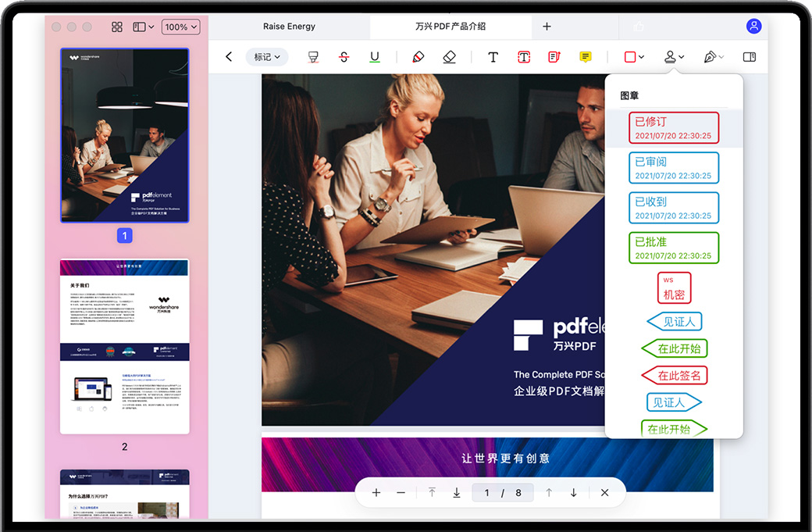The width and height of the screenshot is (812, 532).
Task: Zoom out with the floating bar minus
Action: coord(401,493)
